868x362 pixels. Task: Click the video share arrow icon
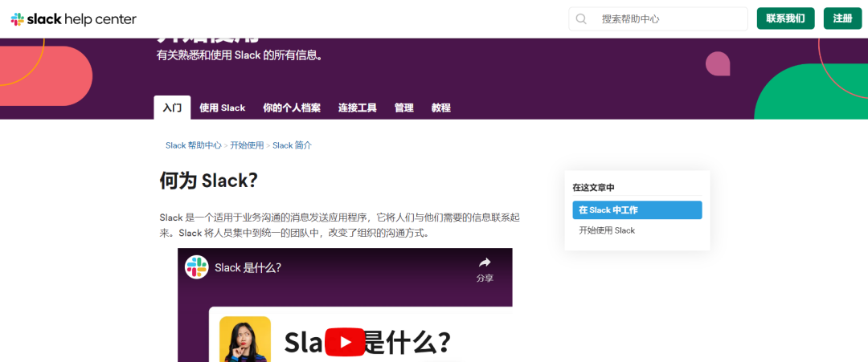coord(485,262)
